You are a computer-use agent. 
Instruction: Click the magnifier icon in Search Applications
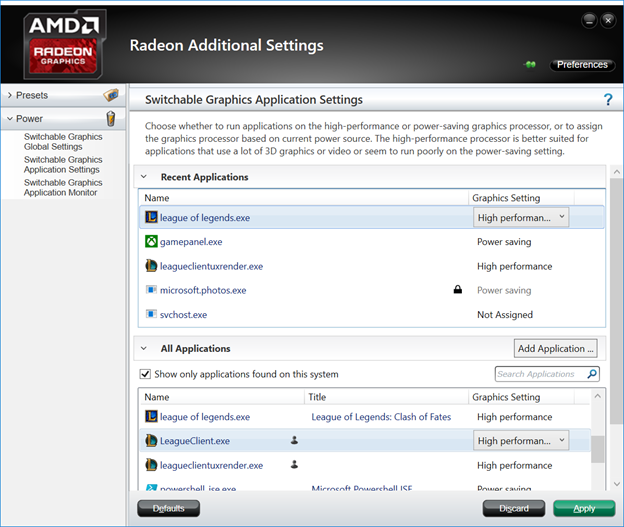(x=592, y=374)
